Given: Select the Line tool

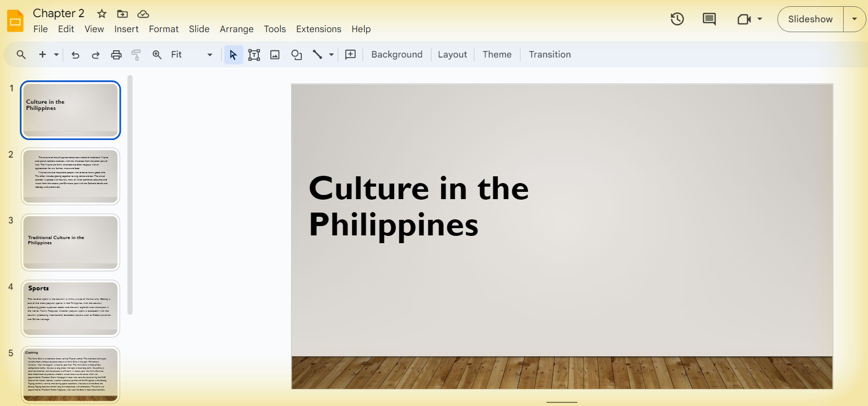Looking at the screenshot, I should [x=317, y=55].
